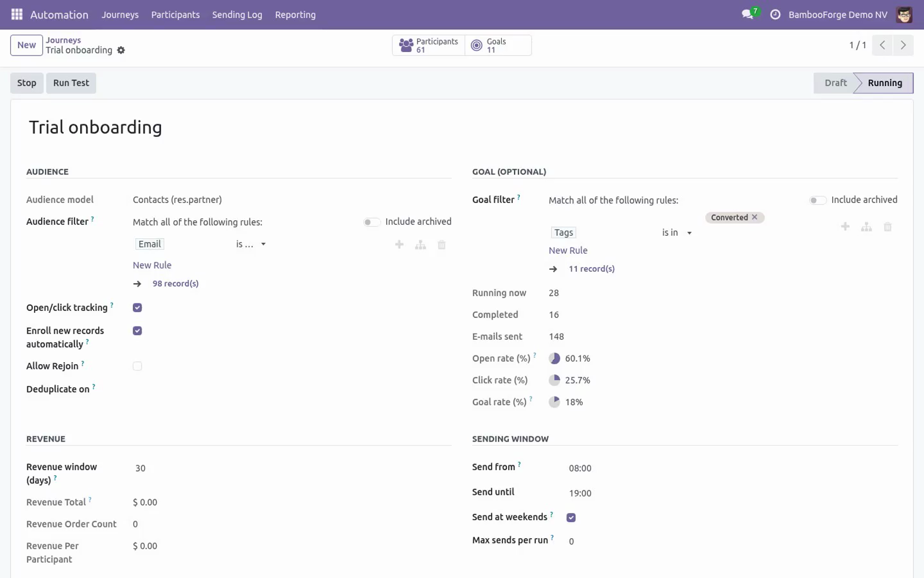Open the Tags 'is in' operator dropdown
The image size is (924, 578).
pos(676,232)
